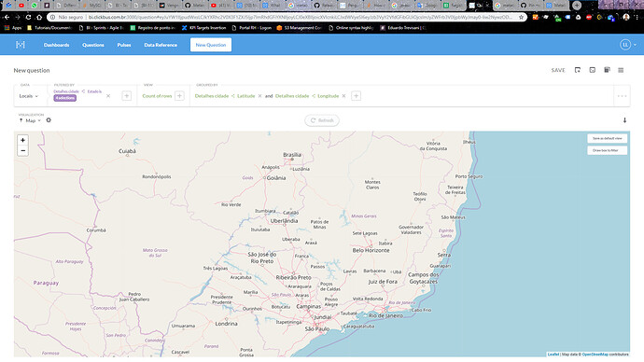Click the SAVE button

pos(558,71)
